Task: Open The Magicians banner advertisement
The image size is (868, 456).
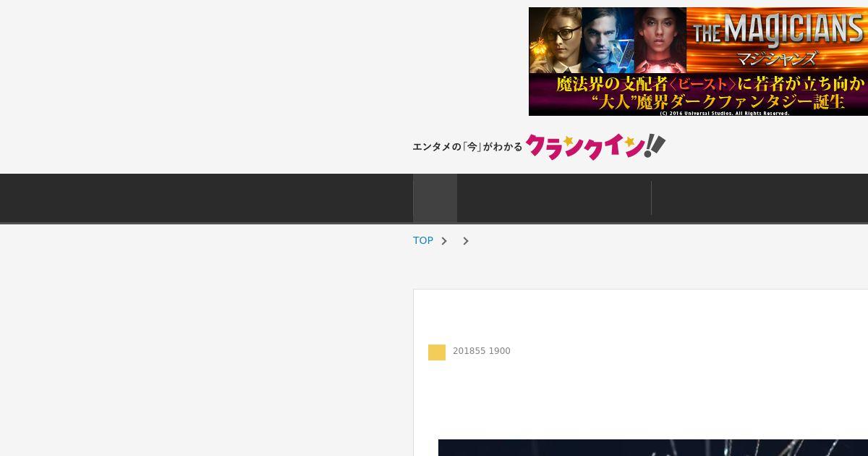Action: pos(698,62)
